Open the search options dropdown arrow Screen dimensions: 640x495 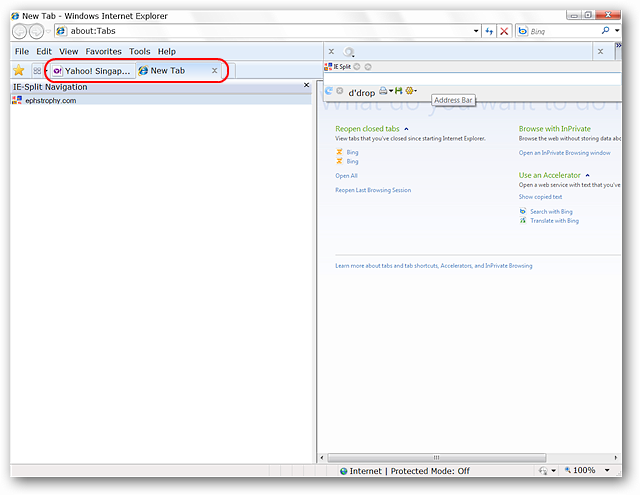click(x=617, y=31)
